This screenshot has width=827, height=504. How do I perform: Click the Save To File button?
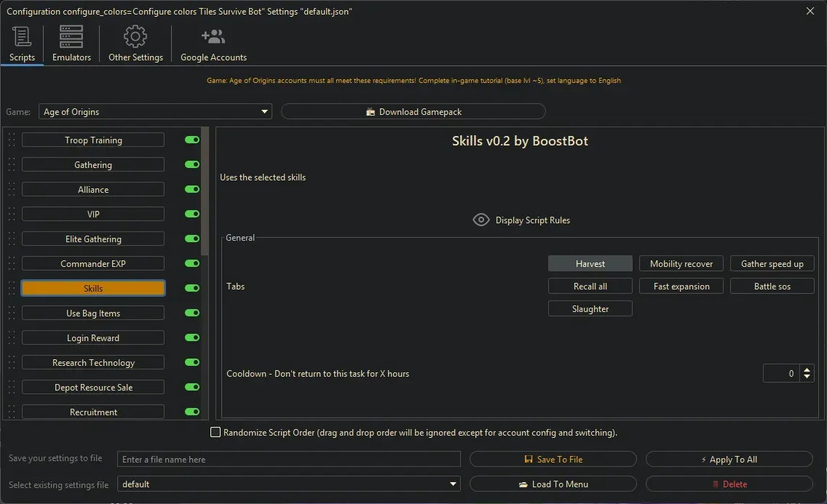[553, 459]
